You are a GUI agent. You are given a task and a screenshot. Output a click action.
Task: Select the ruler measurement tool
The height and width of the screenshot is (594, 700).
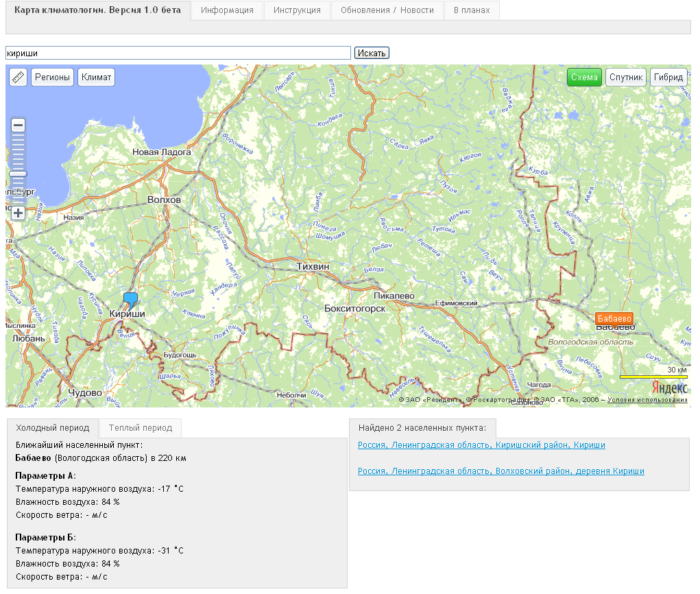tap(19, 77)
